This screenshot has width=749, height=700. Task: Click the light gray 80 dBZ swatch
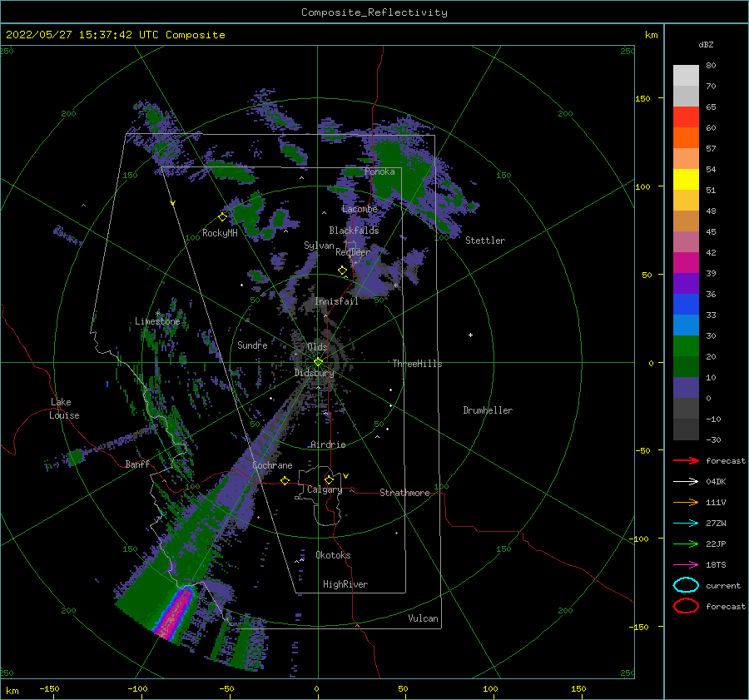pyautogui.click(x=686, y=75)
